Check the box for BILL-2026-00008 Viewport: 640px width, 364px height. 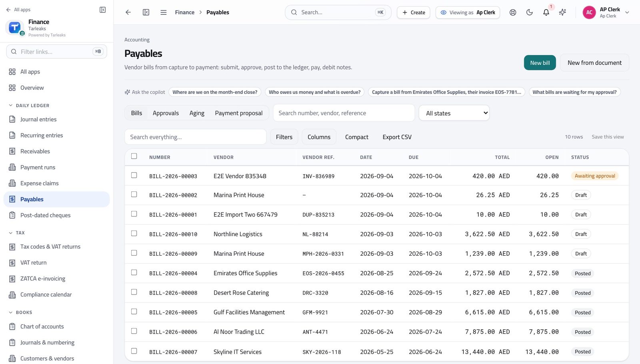tap(134, 292)
